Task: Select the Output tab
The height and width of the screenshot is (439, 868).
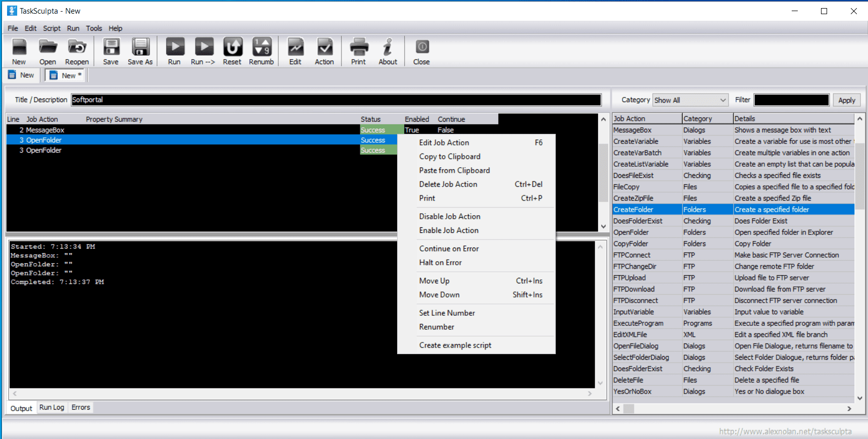Action: point(21,408)
